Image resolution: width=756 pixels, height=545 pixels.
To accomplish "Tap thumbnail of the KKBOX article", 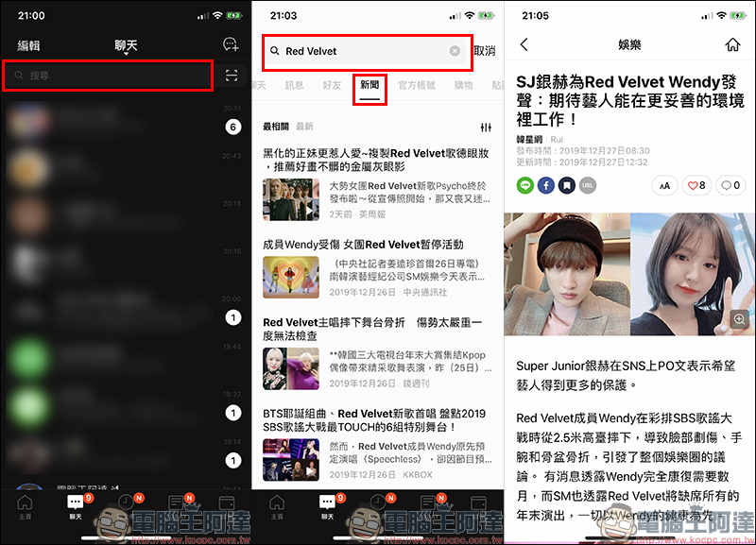I will coord(291,460).
